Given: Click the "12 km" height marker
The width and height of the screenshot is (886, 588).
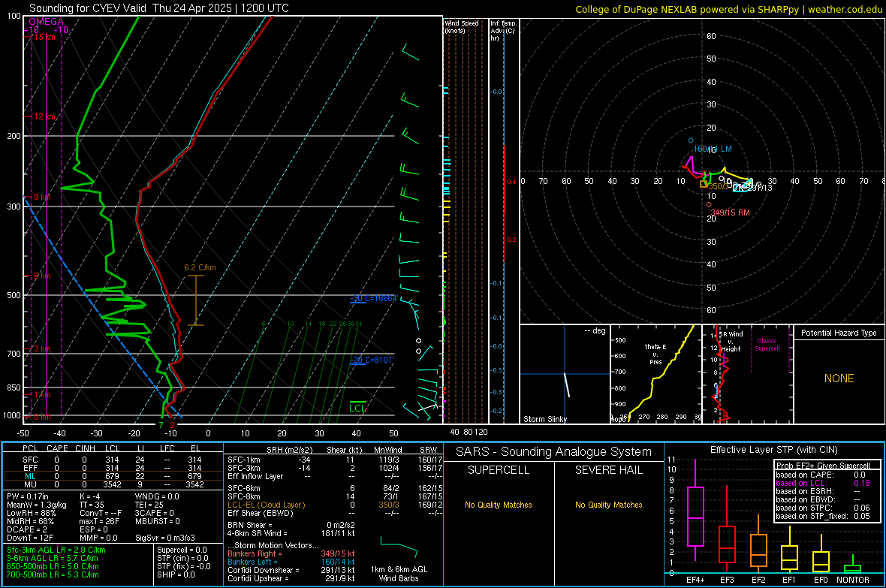Looking at the screenshot, I should click(44, 116).
